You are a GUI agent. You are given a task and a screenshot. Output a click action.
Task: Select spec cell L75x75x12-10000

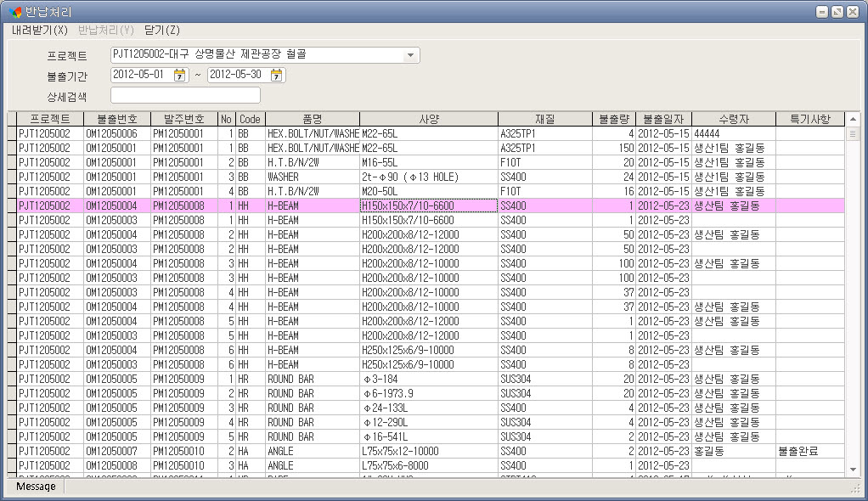[x=429, y=451]
